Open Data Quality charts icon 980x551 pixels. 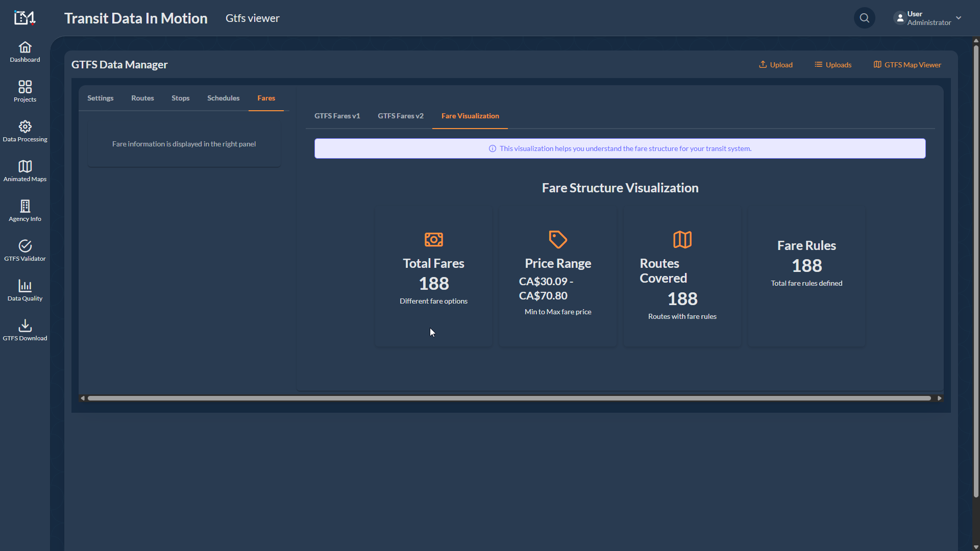tap(24, 290)
